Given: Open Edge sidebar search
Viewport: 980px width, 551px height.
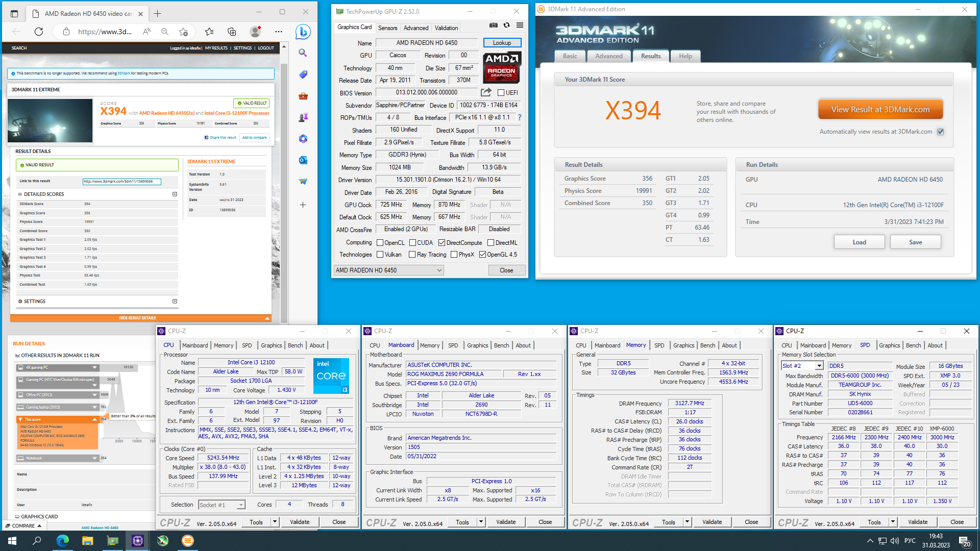Looking at the screenshot, I should tap(303, 53).
